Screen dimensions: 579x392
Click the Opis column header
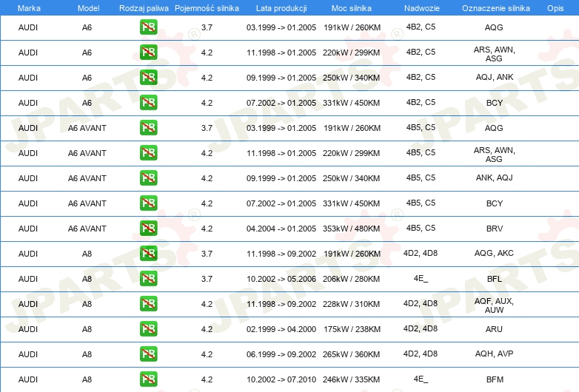point(555,8)
